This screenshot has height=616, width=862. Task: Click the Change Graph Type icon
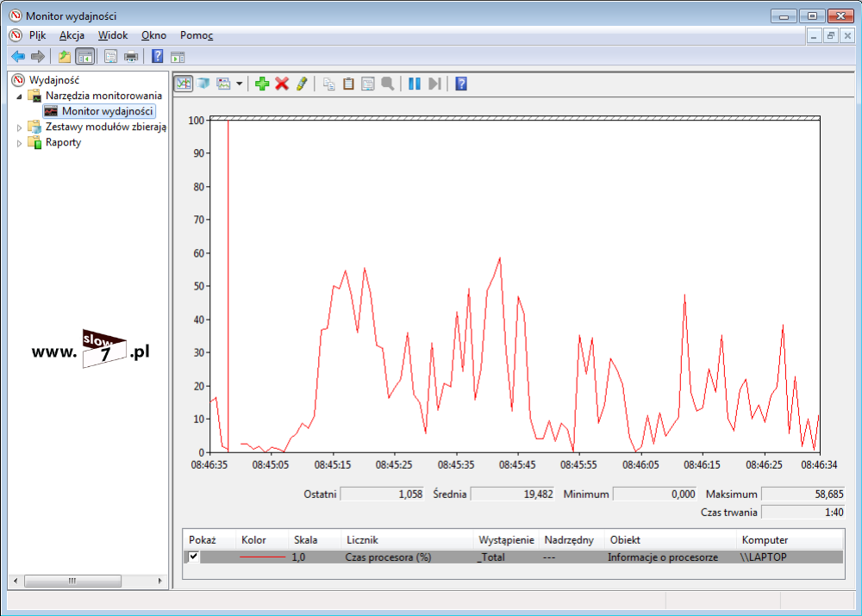(223, 84)
